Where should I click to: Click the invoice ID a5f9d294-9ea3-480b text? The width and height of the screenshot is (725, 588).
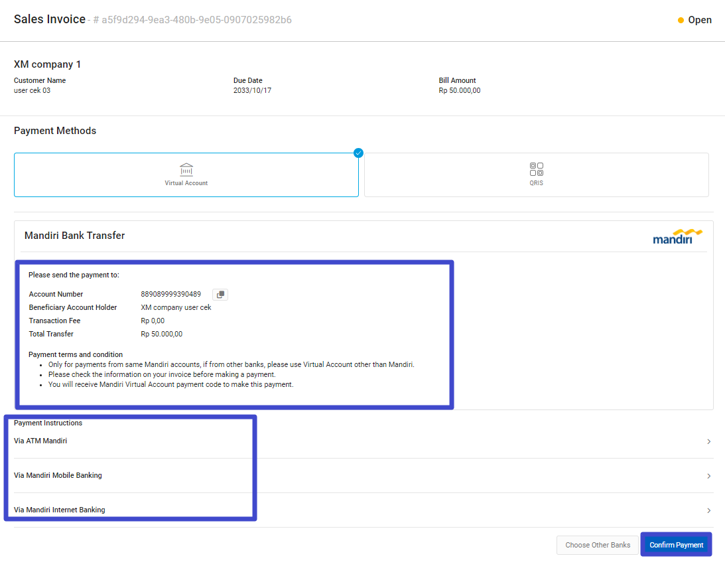pos(196,20)
